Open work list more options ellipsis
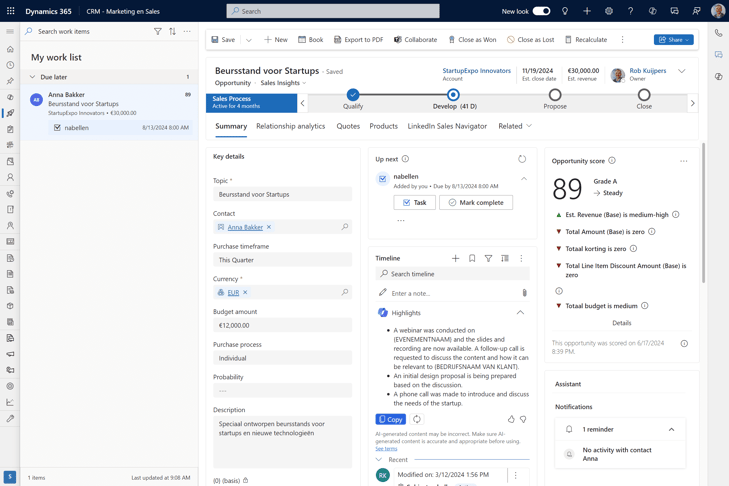729x486 pixels. pyautogui.click(x=187, y=31)
